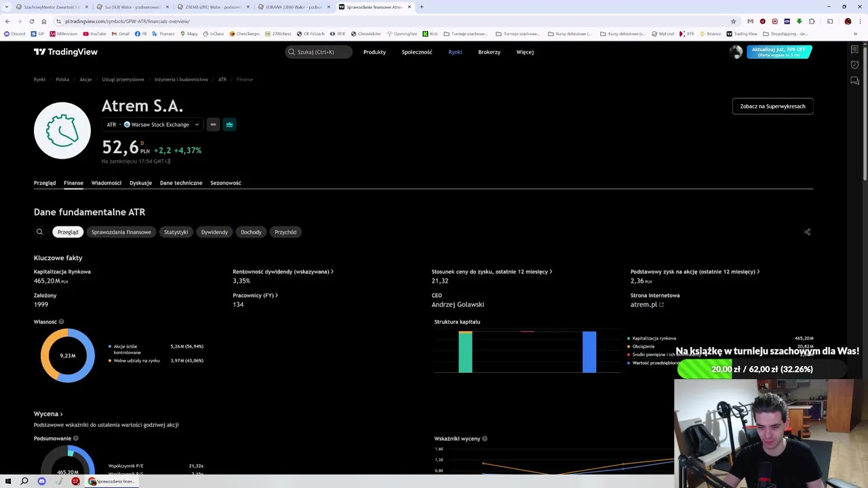Click the info icon next to Podsumowanie
Image resolution: width=868 pixels, height=488 pixels.
[75, 439]
